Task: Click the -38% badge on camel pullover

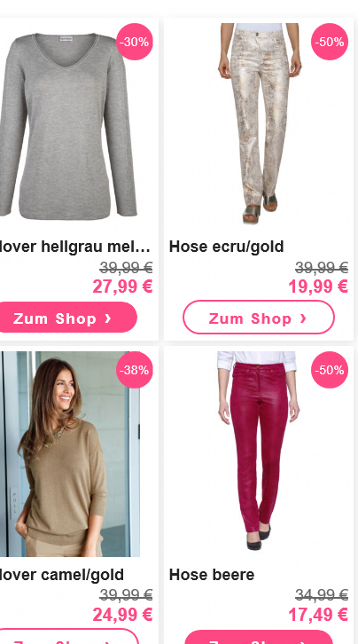Action: pyautogui.click(x=135, y=370)
